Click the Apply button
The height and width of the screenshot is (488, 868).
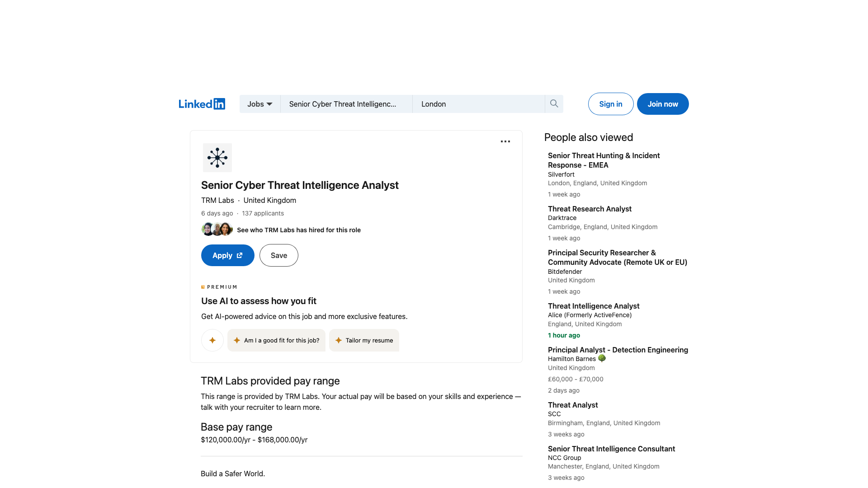[228, 255]
